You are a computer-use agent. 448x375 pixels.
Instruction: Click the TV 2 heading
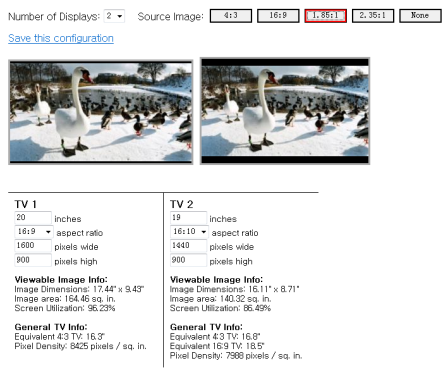(x=182, y=204)
